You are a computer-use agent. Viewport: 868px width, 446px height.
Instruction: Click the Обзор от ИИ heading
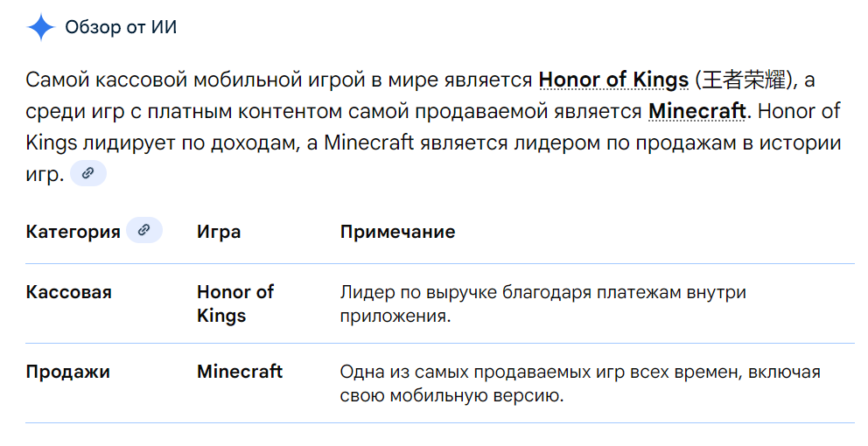(121, 27)
